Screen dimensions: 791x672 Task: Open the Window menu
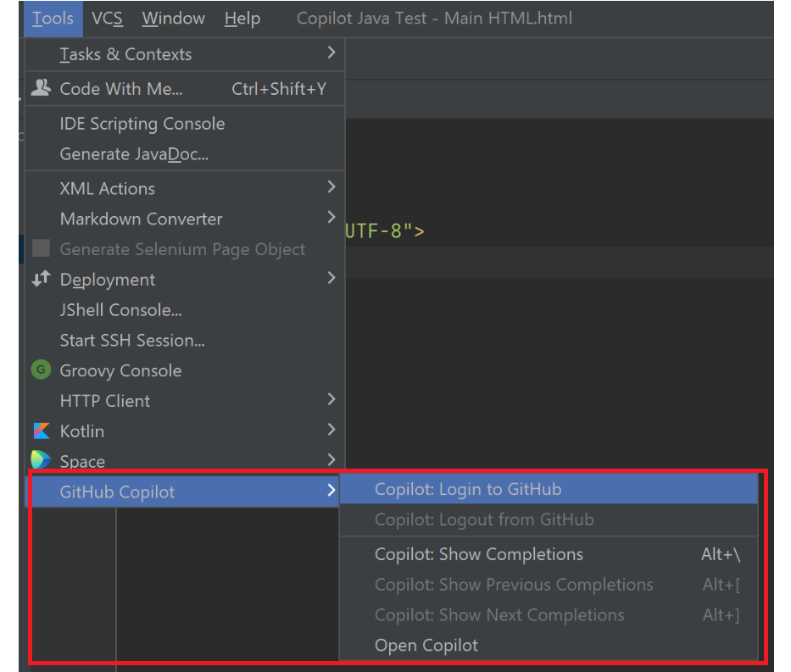coord(174,19)
